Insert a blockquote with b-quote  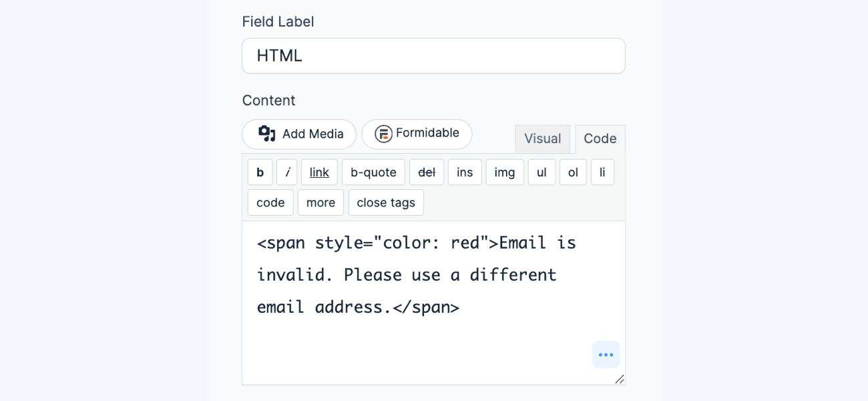tap(373, 172)
